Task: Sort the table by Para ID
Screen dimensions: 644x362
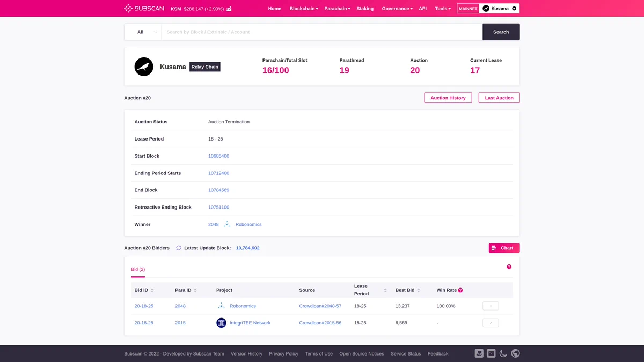Action: pyautogui.click(x=195, y=290)
